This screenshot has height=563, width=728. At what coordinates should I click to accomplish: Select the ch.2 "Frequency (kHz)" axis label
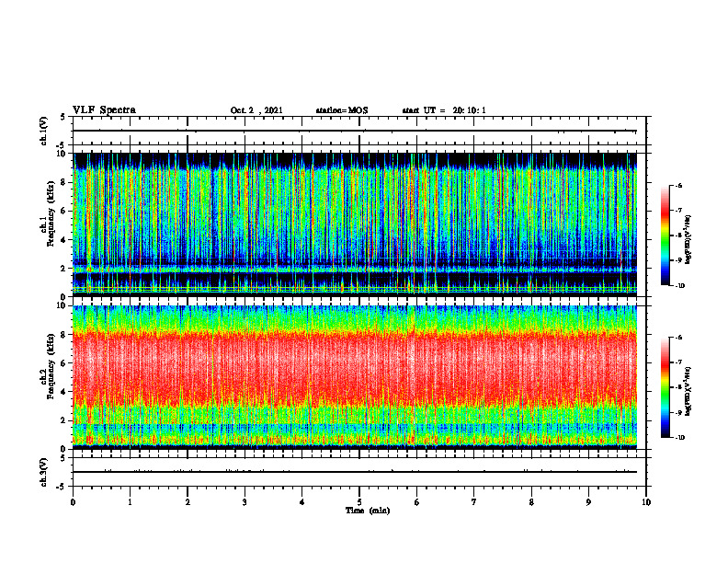click(x=51, y=366)
